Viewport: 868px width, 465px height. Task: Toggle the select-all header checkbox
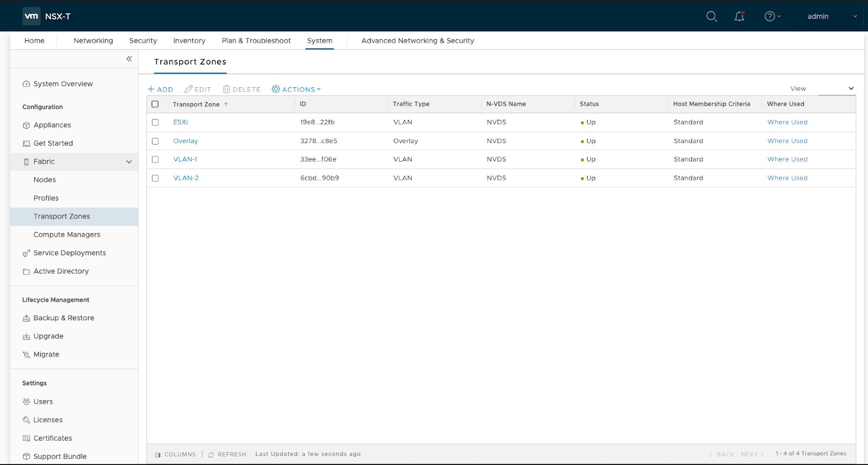click(155, 104)
